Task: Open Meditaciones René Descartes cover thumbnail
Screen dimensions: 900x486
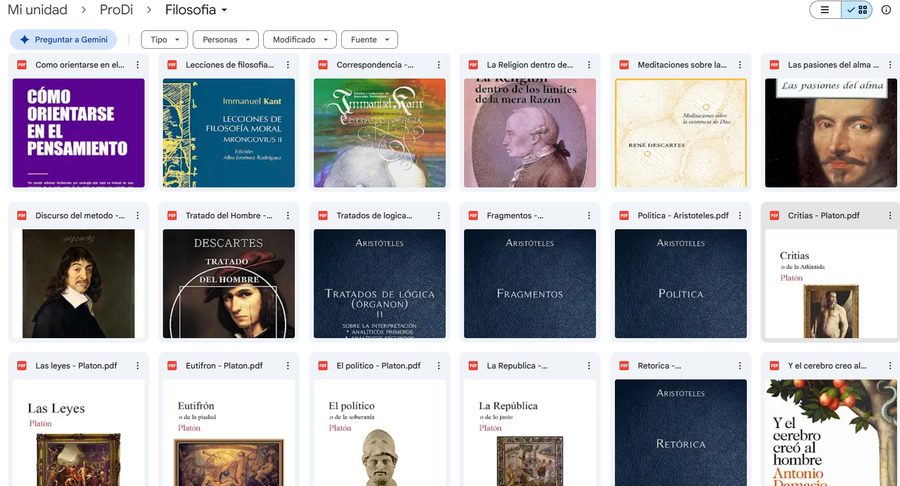Action: pyautogui.click(x=681, y=133)
